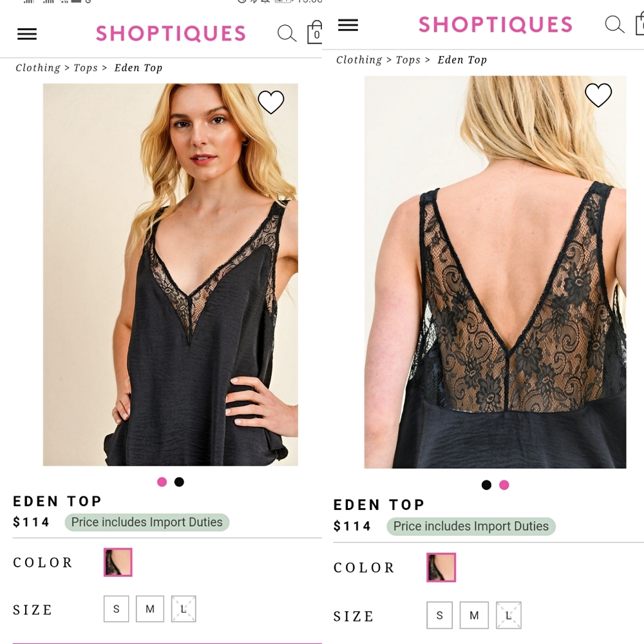Switch to second image dot, left panel
The width and height of the screenshot is (644, 644).
[x=179, y=482]
